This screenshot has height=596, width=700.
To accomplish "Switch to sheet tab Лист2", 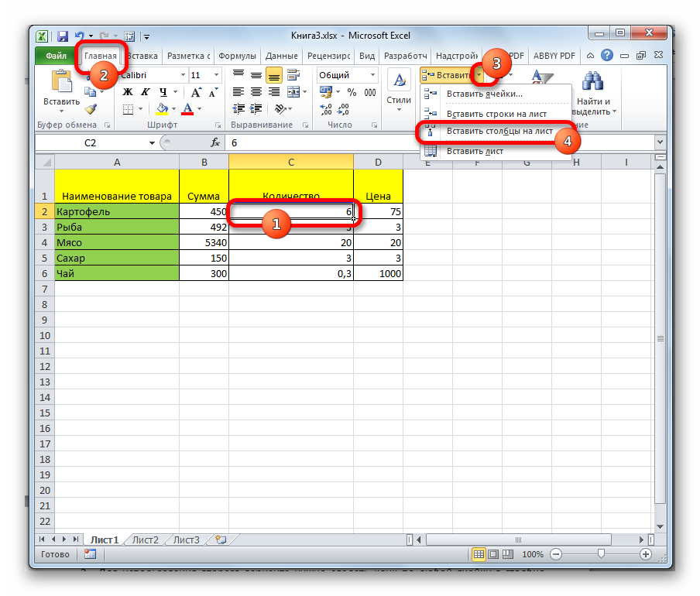I will pos(145,539).
